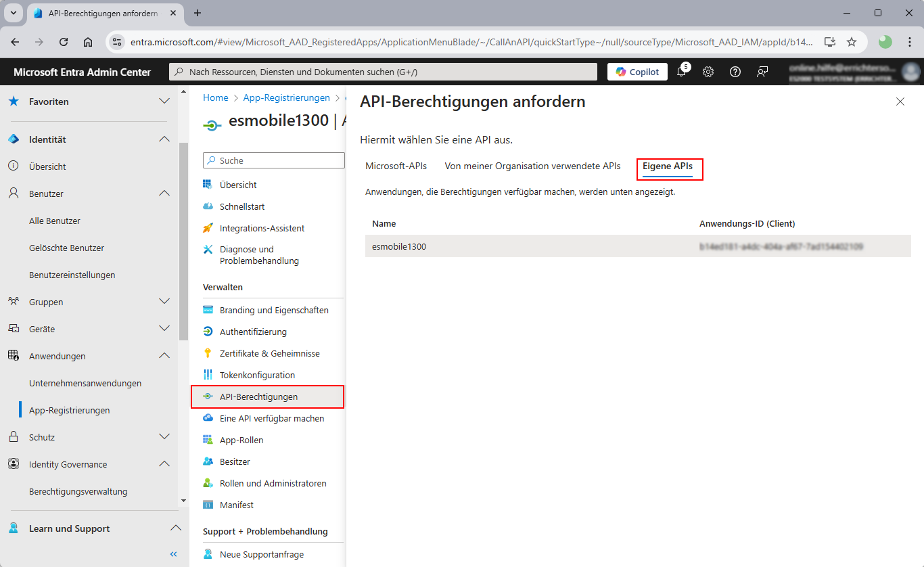Open Branding und Eigenschaften icon
Screen dimensions: 924x567
[x=208, y=310]
